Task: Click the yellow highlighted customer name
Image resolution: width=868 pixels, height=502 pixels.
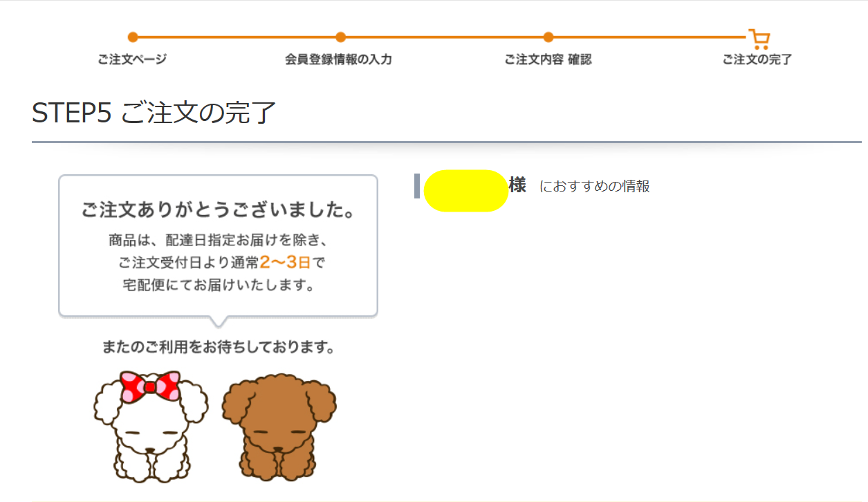Action: tap(466, 191)
